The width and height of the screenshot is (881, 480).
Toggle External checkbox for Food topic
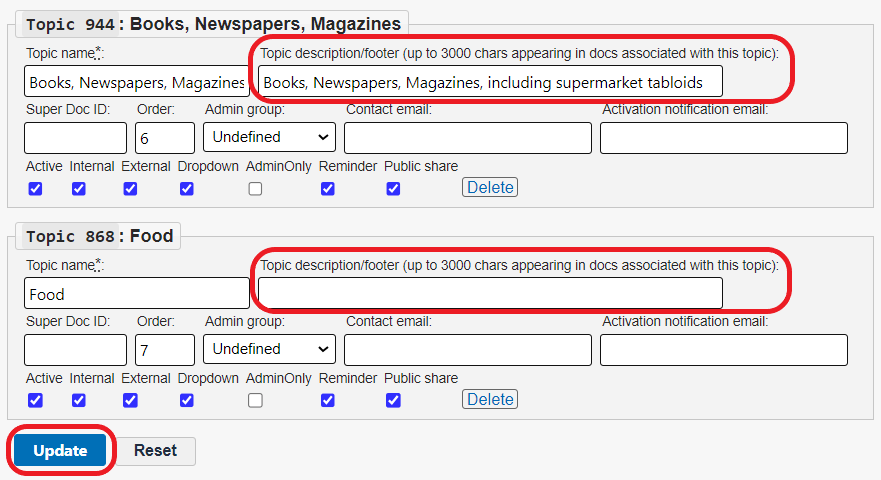[130, 400]
